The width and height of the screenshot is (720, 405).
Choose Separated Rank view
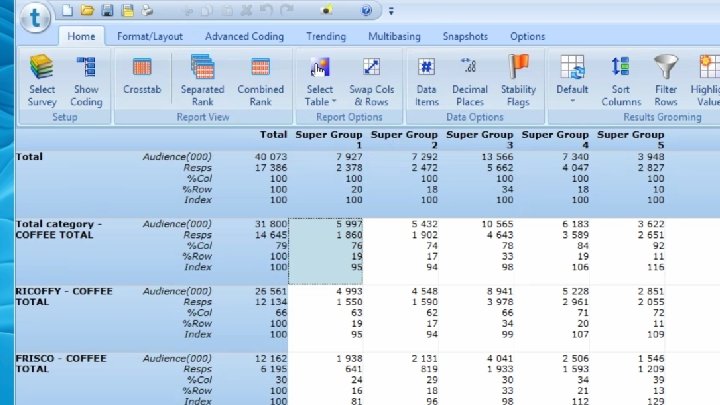[x=202, y=80]
